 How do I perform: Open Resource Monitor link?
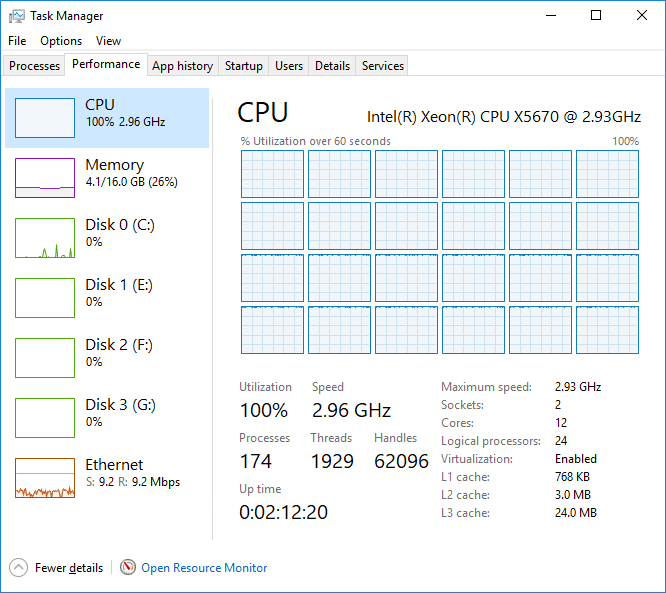[204, 568]
